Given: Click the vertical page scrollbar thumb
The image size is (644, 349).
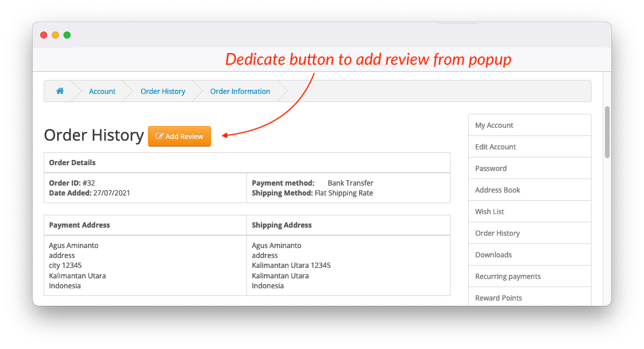Looking at the screenshot, I should pos(607,132).
